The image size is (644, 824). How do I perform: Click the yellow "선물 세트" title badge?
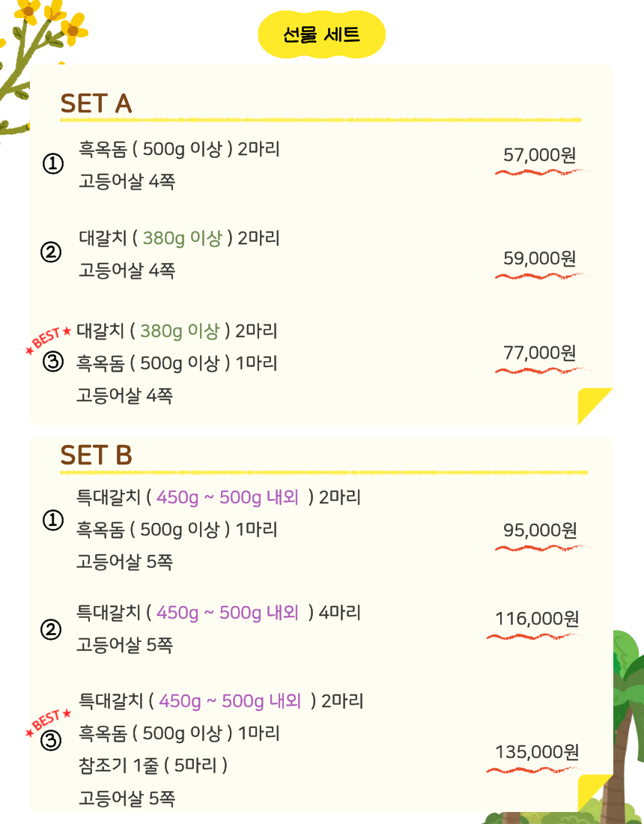click(x=321, y=34)
